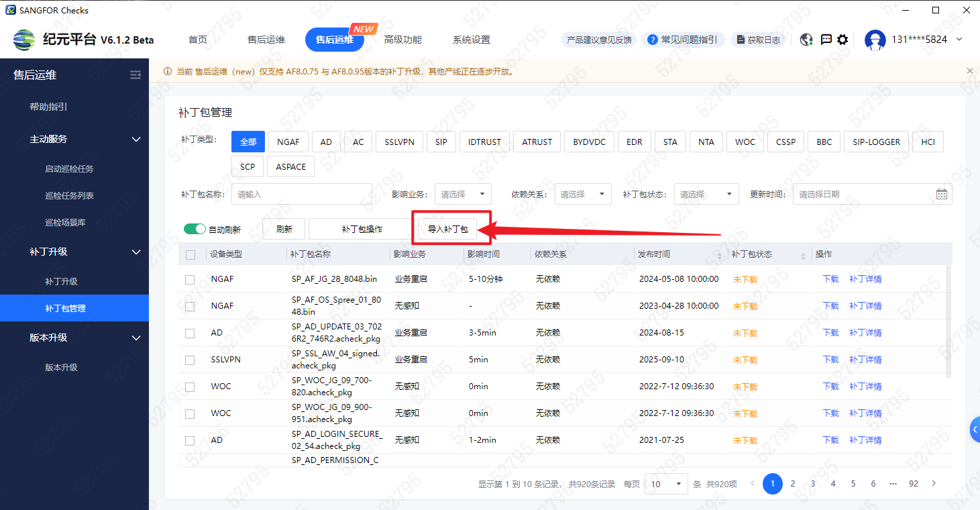Filter patch type by NGAF tab

click(x=288, y=142)
